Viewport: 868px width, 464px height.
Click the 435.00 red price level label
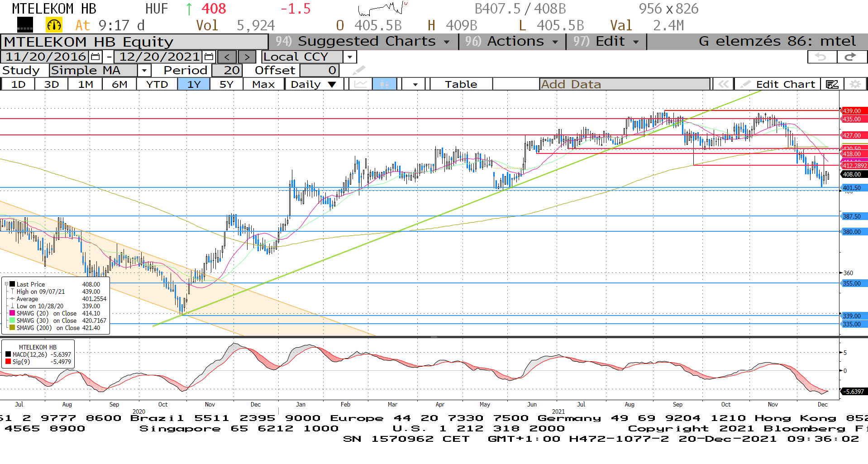tap(854, 119)
